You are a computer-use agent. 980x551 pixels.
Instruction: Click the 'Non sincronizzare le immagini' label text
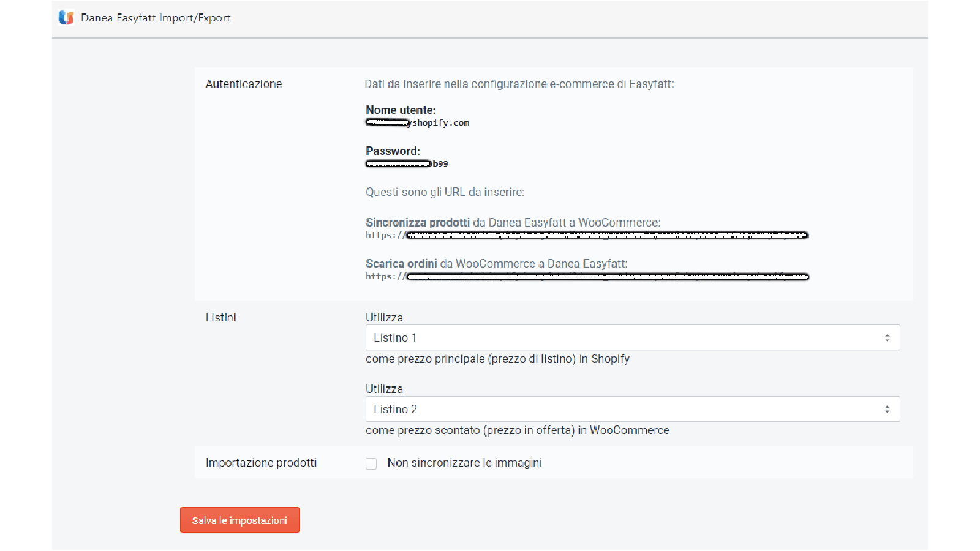(464, 463)
